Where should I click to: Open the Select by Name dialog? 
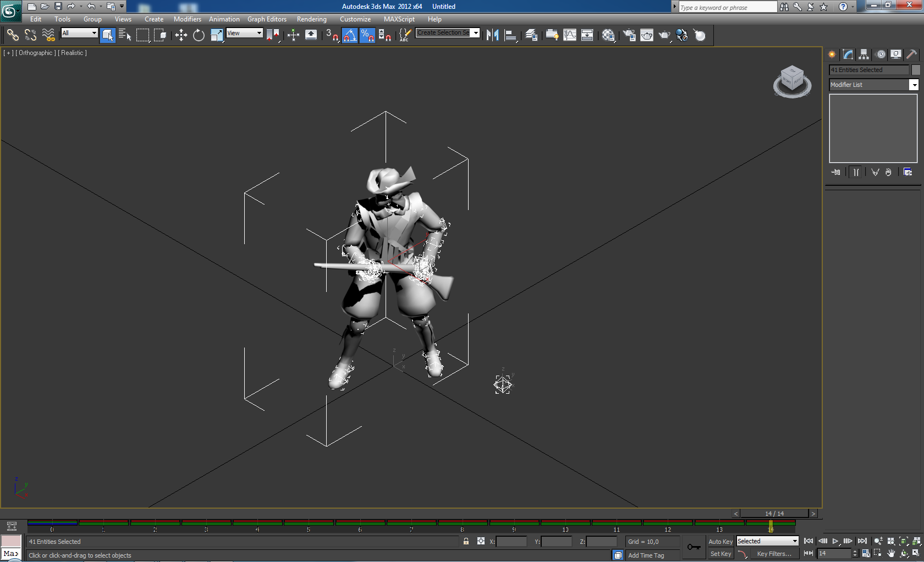[x=125, y=35]
